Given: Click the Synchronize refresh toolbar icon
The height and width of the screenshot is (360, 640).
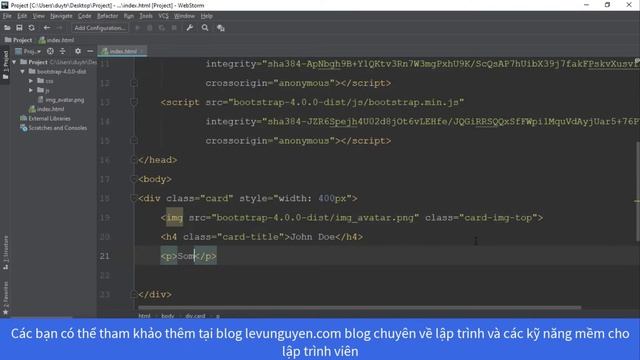Looking at the screenshot, I should 31,28.
